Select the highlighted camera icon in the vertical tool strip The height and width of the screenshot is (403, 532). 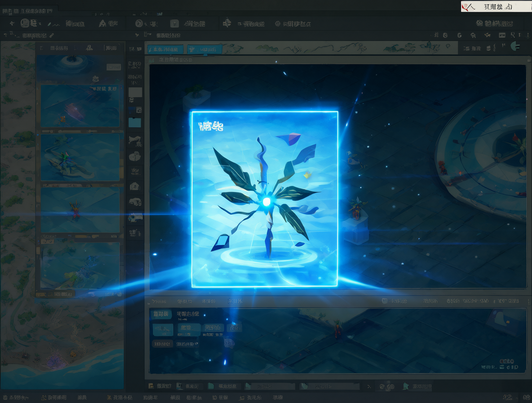tap(135, 217)
